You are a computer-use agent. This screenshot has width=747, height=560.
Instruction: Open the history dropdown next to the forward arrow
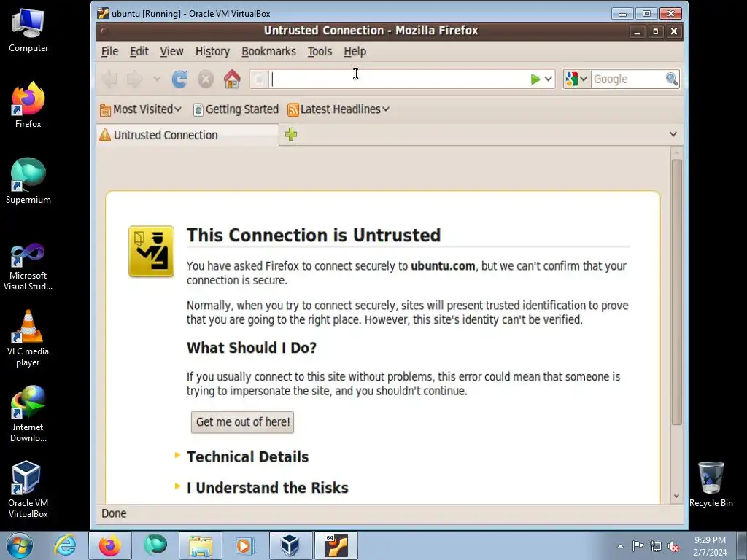click(x=157, y=79)
